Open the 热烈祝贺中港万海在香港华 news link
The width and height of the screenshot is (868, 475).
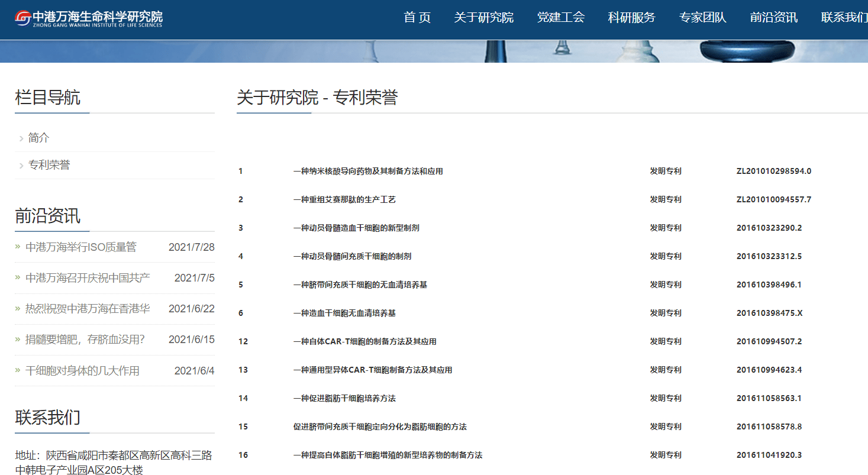(x=88, y=309)
